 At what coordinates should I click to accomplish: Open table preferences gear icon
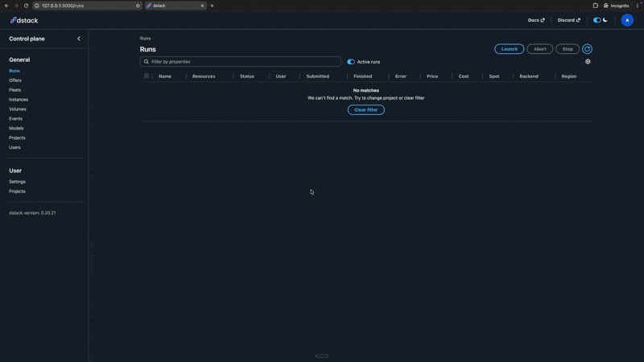tap(588, 62)
